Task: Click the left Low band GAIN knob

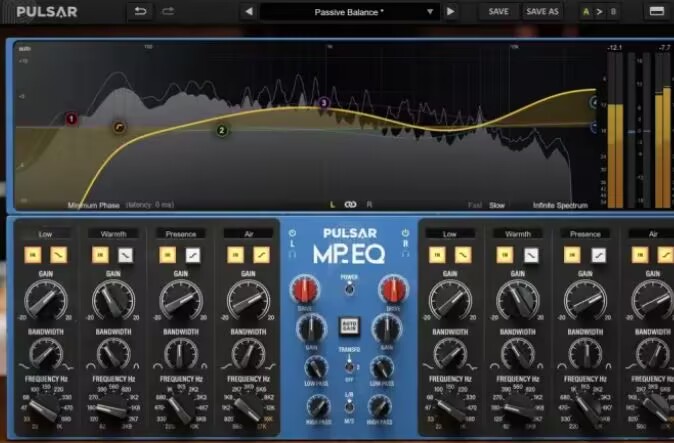Action: tap(46, 300)
